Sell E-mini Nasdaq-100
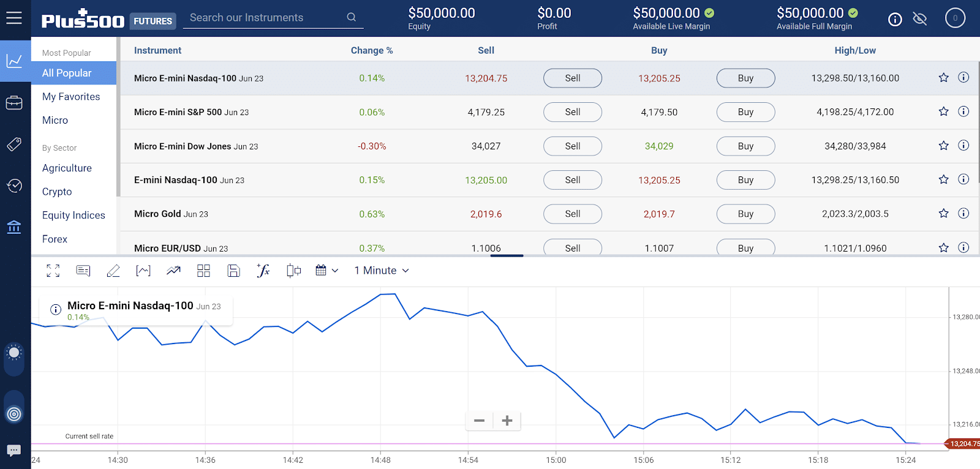 click(573, 180)
